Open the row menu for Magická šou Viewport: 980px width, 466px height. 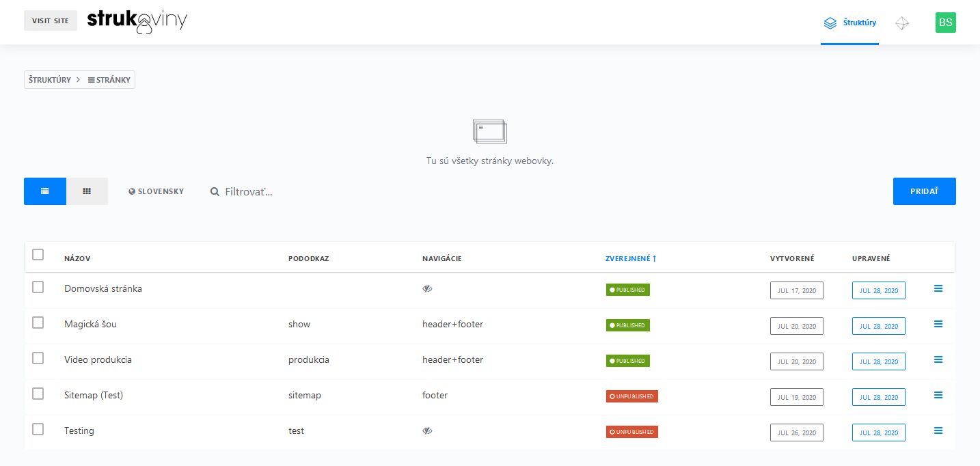938,324
